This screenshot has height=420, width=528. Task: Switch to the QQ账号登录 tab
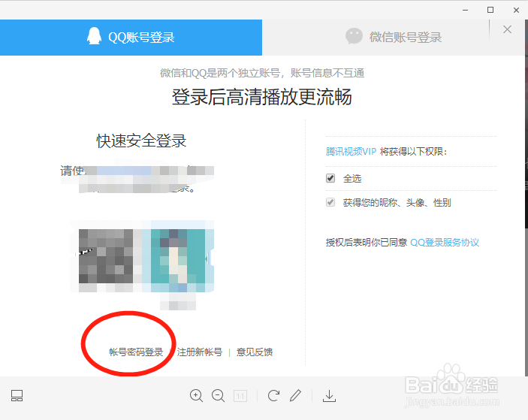[131, 38]
